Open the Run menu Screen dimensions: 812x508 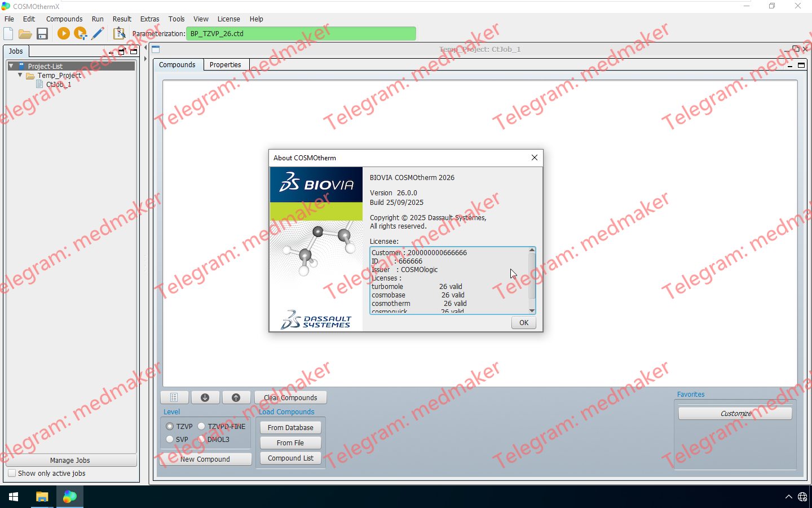click(x=98, y=19)
